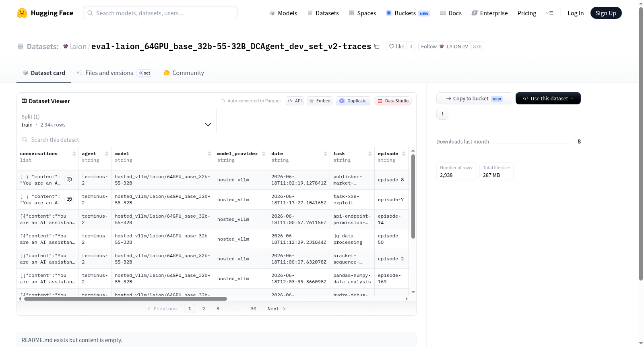Focus the search models and datasets field
This screenshot has height=347, width=644.
tap(160, 13)
